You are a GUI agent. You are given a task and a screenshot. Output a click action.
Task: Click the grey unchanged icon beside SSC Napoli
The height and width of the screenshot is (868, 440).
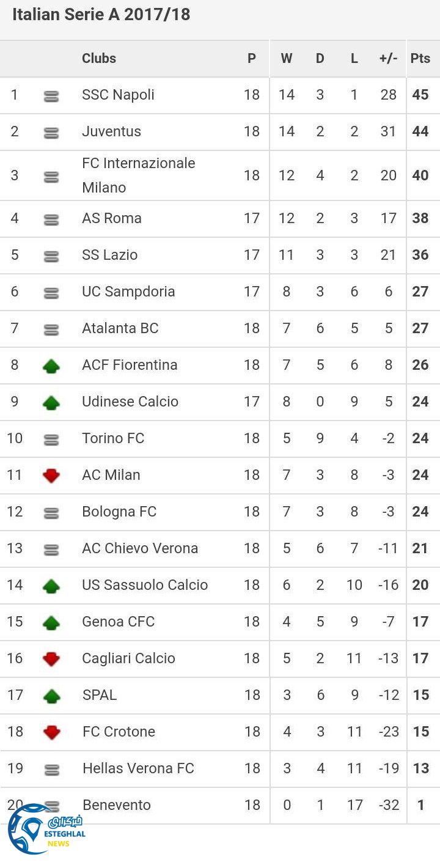(x=51, y=96)
